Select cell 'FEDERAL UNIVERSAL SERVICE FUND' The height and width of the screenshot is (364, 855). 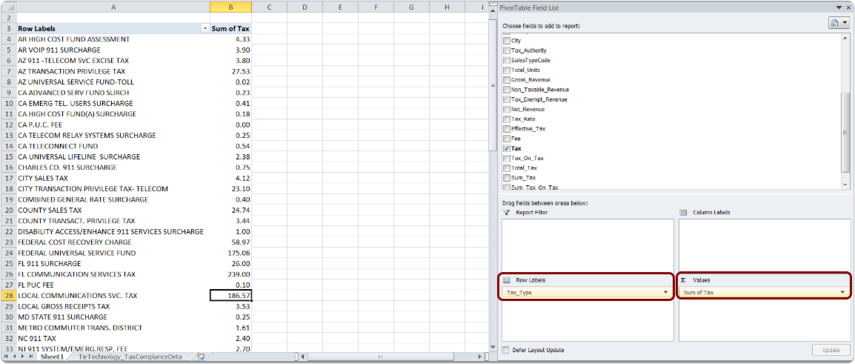[x=113, y=253]
